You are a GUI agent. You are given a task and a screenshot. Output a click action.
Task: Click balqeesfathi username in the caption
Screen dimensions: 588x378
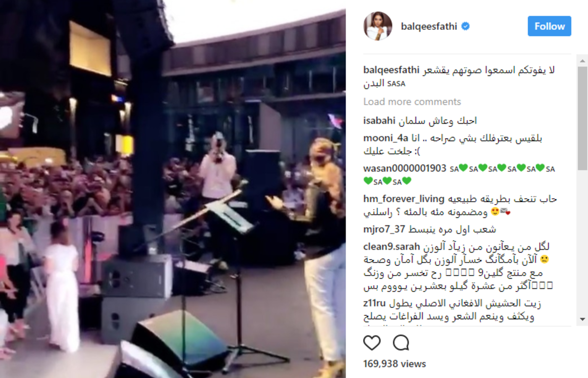coord(392,70)
